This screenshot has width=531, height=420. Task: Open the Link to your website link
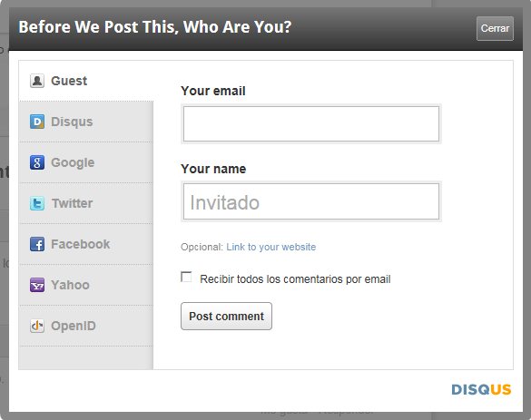click(x=270, y=247)
